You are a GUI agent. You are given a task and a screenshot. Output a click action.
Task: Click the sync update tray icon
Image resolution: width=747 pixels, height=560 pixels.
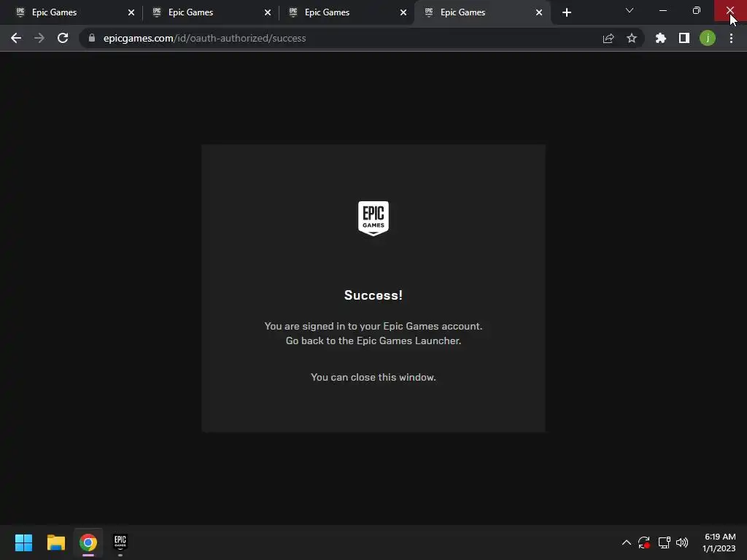[x=644, y=542]
